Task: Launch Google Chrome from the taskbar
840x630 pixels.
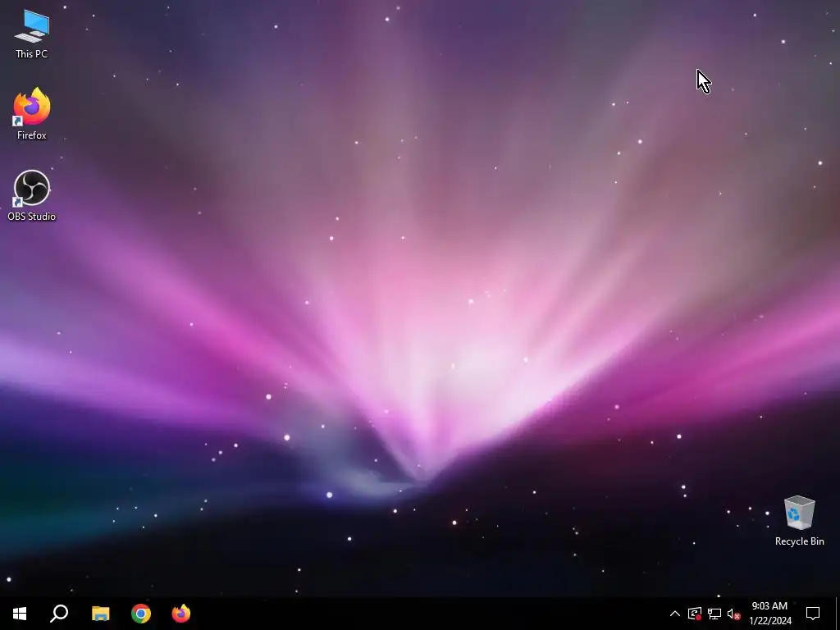Action: (x=141, y=614)
